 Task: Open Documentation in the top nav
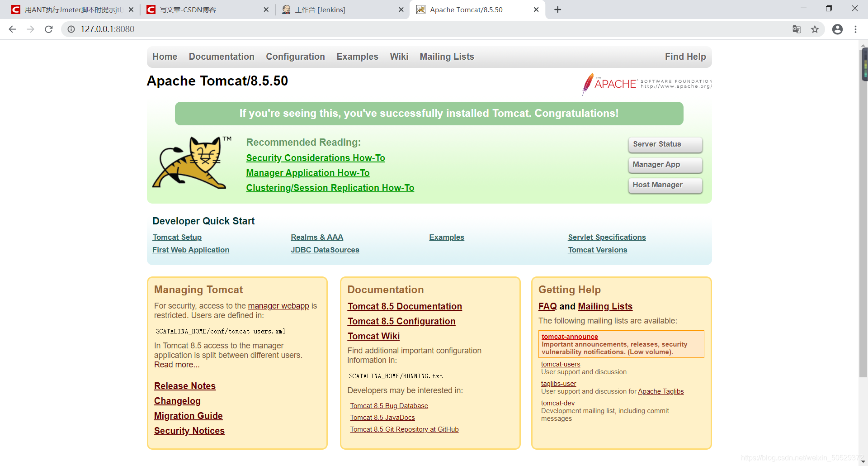coord(222,57)
